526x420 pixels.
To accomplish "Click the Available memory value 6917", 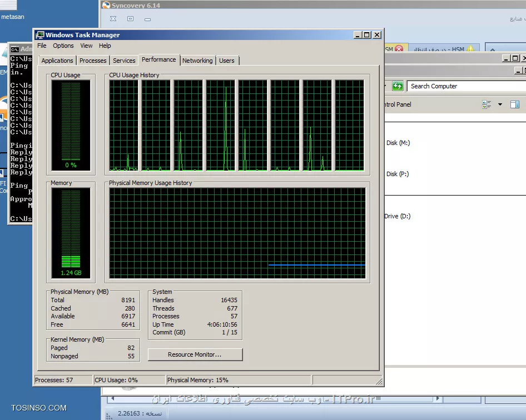I will tap(128, 316).
